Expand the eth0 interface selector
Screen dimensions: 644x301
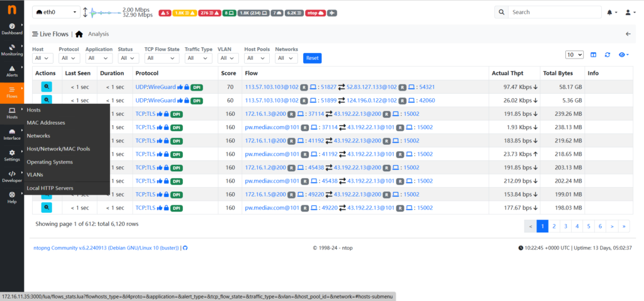[56, 12]
